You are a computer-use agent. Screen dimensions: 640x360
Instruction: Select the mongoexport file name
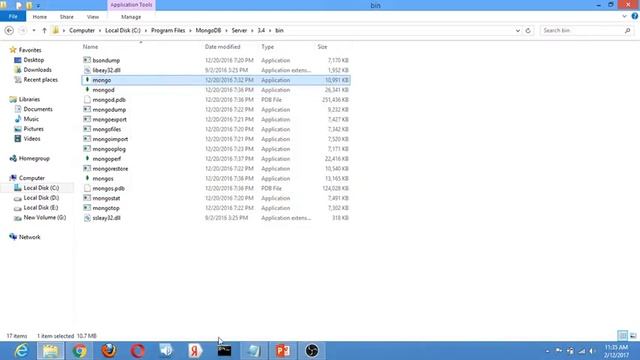coord(109,120)
